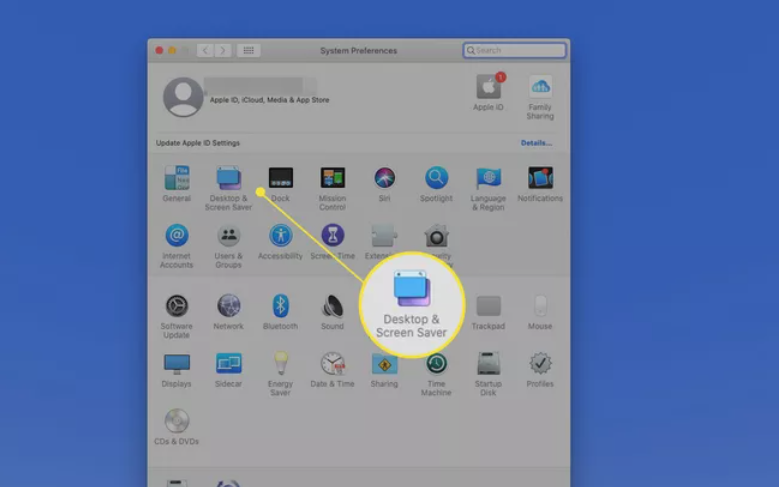Open Spotlight preferences

point(436,184)
